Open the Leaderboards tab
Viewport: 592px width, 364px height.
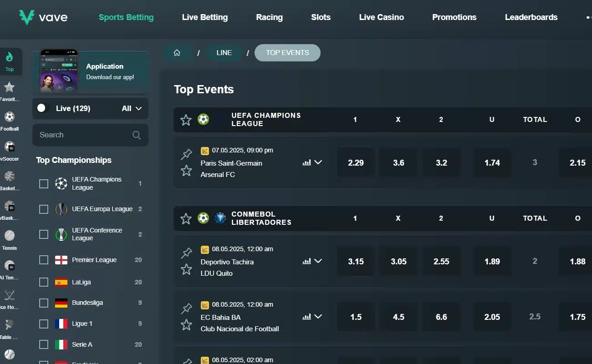[x=531, y=17]
